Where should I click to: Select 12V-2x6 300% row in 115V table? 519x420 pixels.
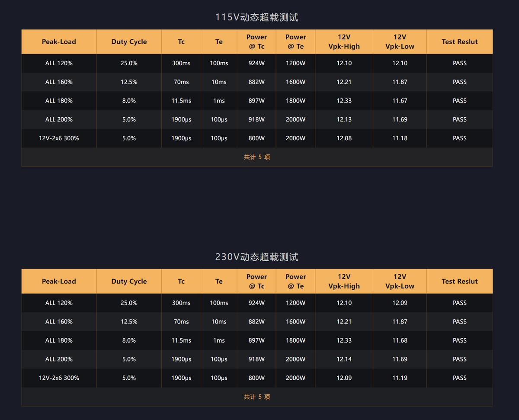click(x=257, y=138)
